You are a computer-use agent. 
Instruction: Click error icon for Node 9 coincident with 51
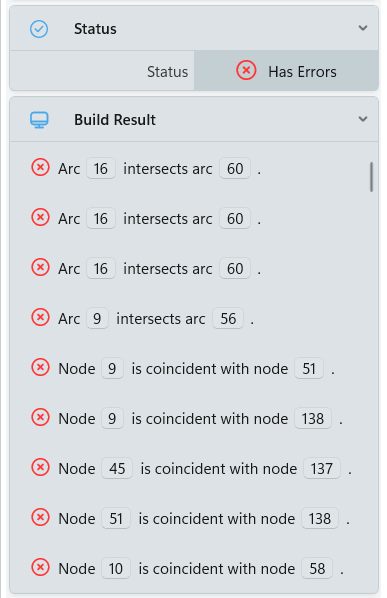[40, 368]
